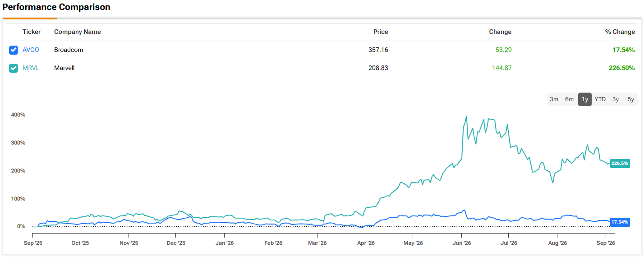This screenshot has height=257, width=644.
Task: Switch chart to 3y range
Action: coord(616,99)
